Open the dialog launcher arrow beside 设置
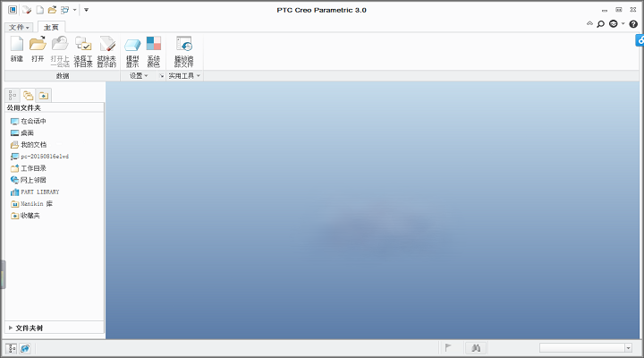Image resolution: width=644 pixels, height=358 pixels. (161, 76)
